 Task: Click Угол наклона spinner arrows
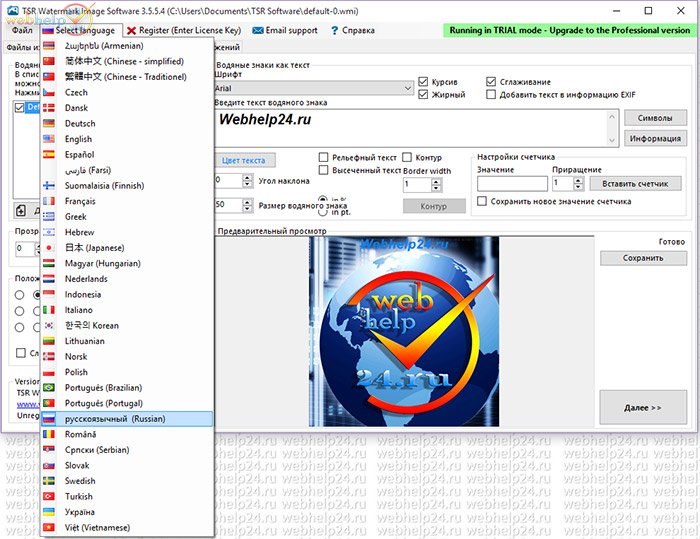pos(247,180)
